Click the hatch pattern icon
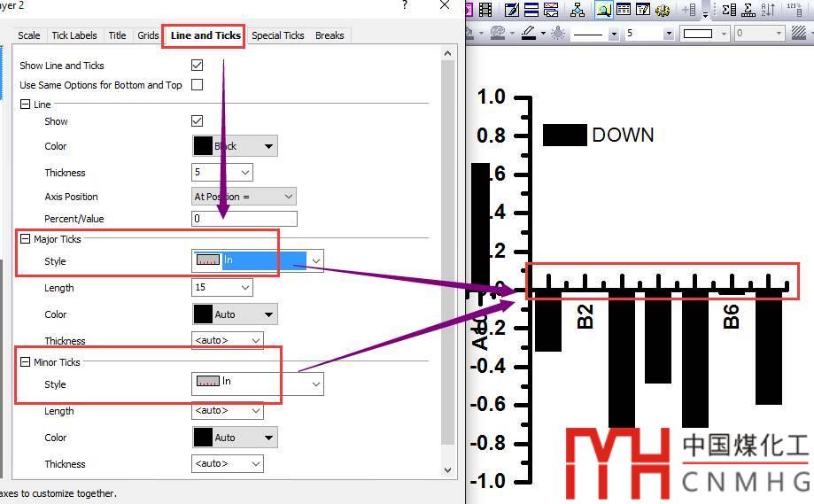This screenshot has width=814, height=504. tap(799, 34)
